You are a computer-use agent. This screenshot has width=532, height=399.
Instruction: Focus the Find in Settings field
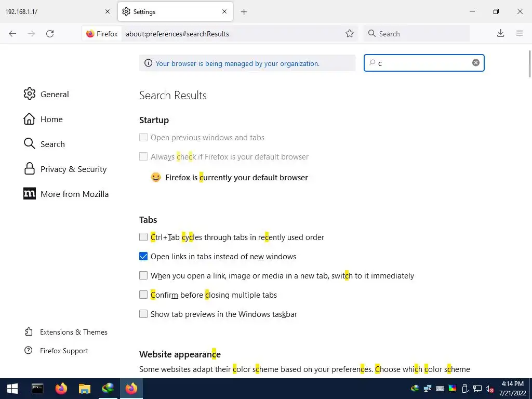424,63
